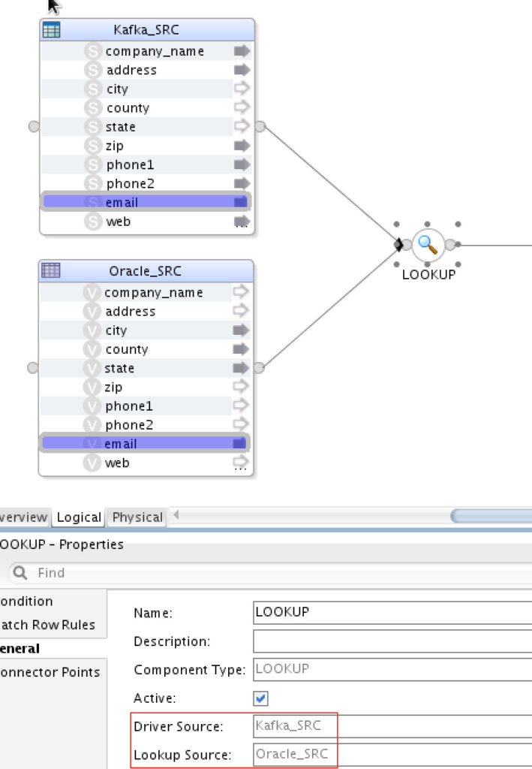Select the Kafka_SRC title header
This screenshot has height=769, width=532.
[147, 30]
